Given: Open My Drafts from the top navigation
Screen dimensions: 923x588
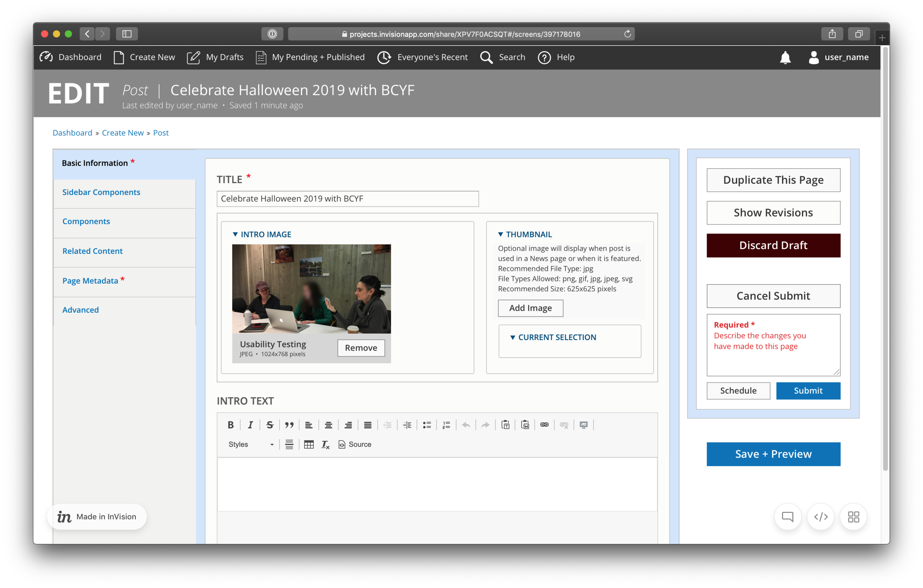Looking at the screenshot, I should point(225,57).
